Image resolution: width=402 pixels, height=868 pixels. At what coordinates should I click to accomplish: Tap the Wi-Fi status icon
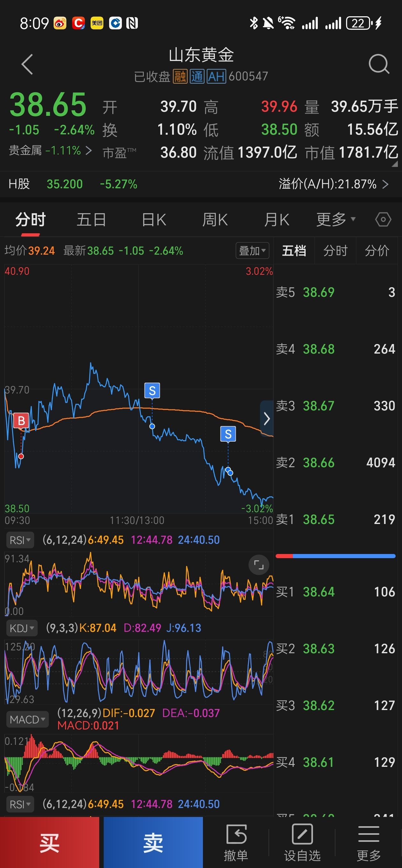287,23
